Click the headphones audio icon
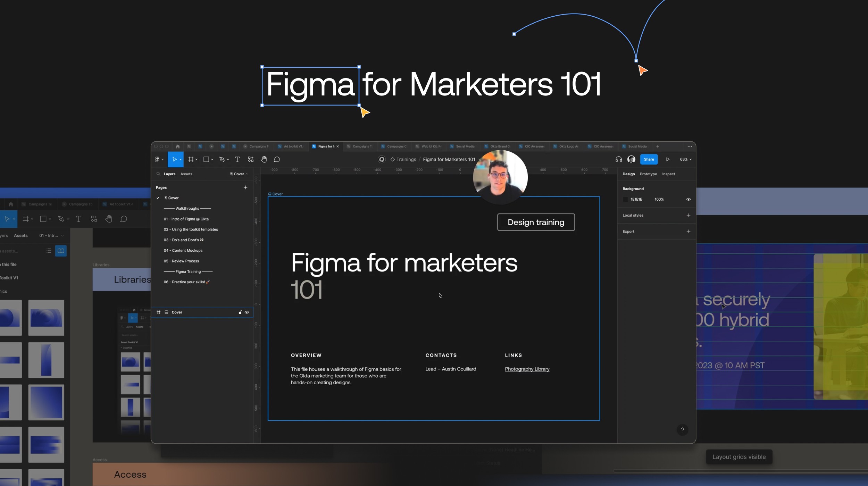The width and height of the screenshot is (868, 486). (x=619, y=159)
